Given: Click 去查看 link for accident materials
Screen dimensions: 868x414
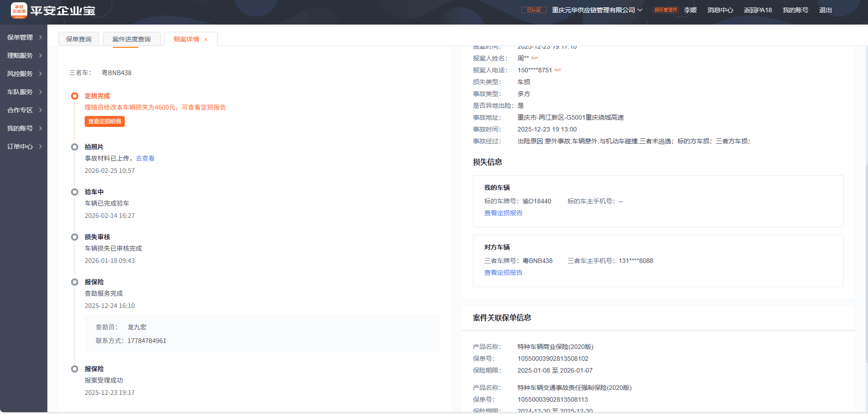Looking at the screenshot, I should [x=145, y=158].
